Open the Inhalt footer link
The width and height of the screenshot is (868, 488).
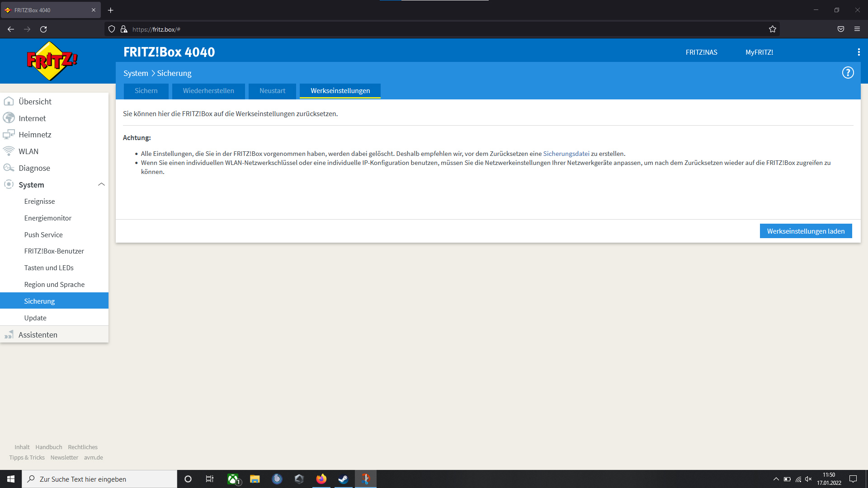[x=22, y=447]
